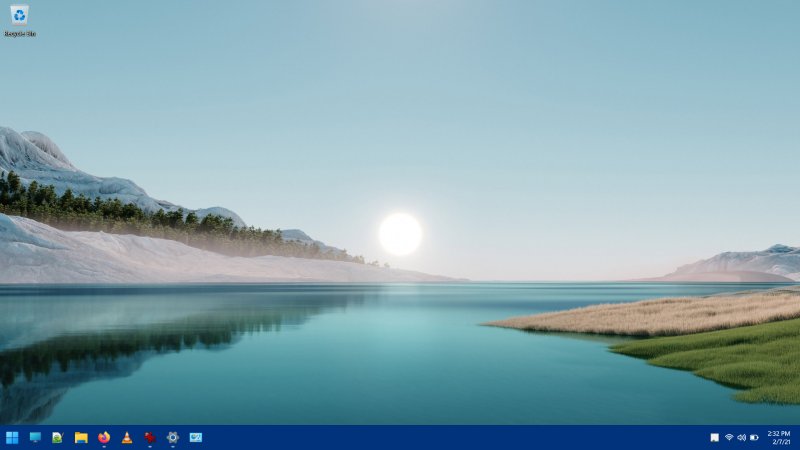This screenshot has height=450, width=800.
Task: Open the Windows Start menu
Action: pos(12,437)
